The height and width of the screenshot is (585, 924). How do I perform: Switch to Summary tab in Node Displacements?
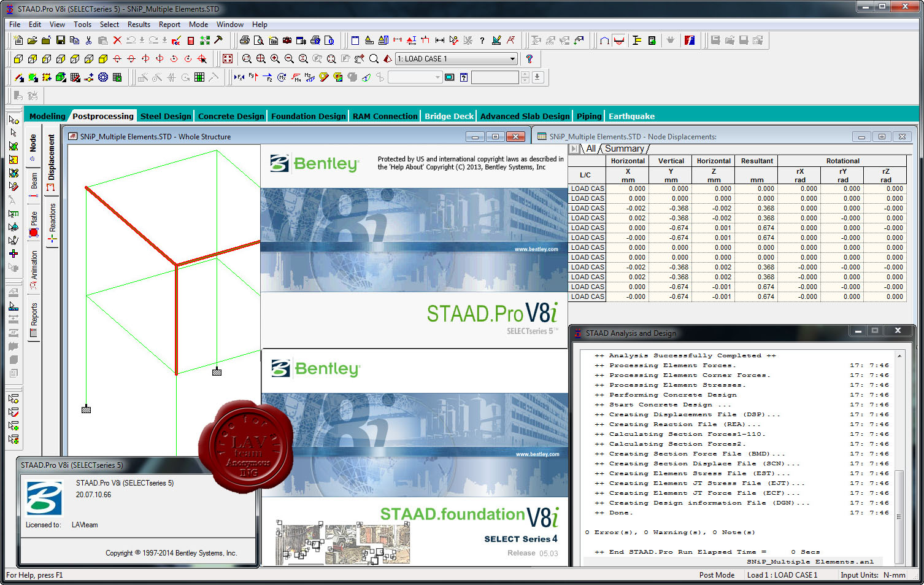pyautogui.click(x=624, y=149)
